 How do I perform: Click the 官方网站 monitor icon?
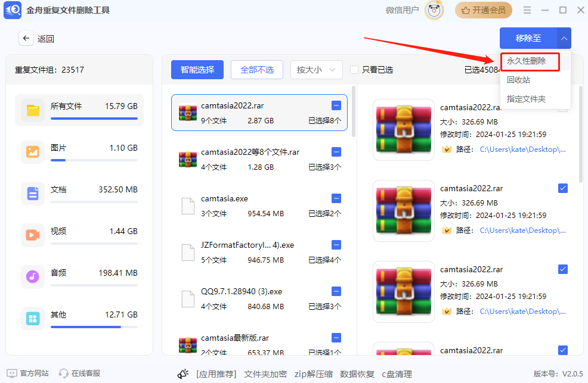coord(12,373)
